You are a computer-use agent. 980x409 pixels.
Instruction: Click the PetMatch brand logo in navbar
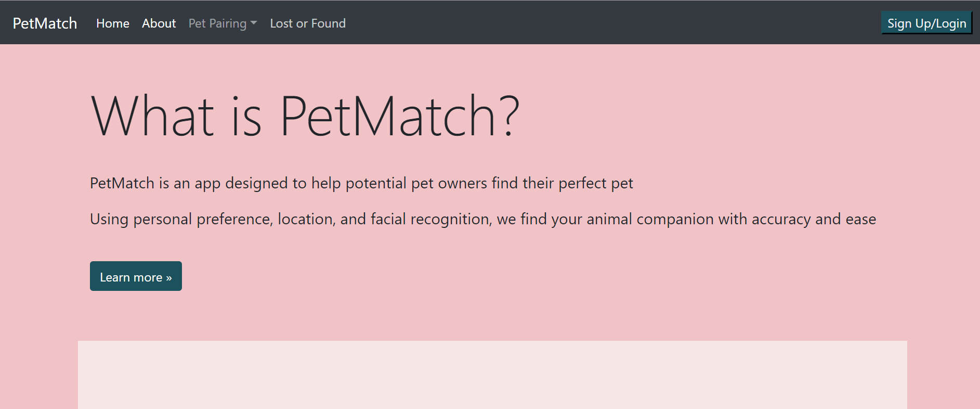coord(45,23)
